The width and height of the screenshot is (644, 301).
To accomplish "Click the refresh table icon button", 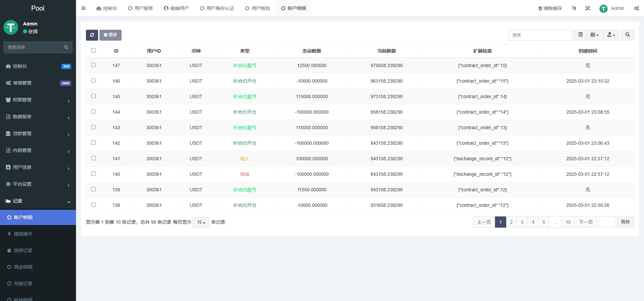I will click(x=92, y=35).
